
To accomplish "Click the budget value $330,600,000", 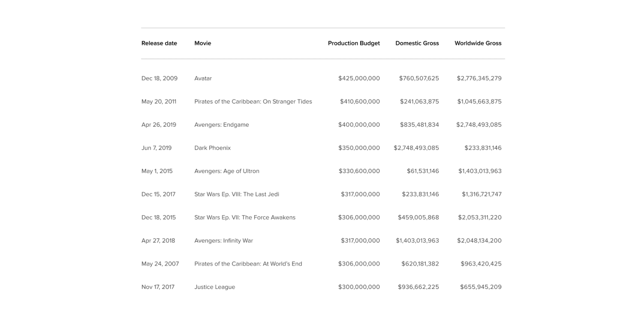I will point(359,171).
